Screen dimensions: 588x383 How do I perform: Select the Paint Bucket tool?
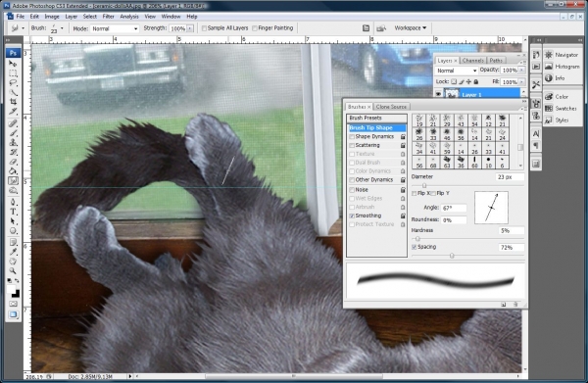[13, 171]
